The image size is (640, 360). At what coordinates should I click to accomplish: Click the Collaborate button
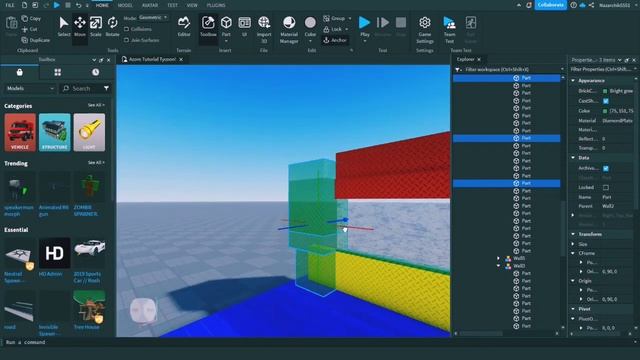click(x=551, y=5)
